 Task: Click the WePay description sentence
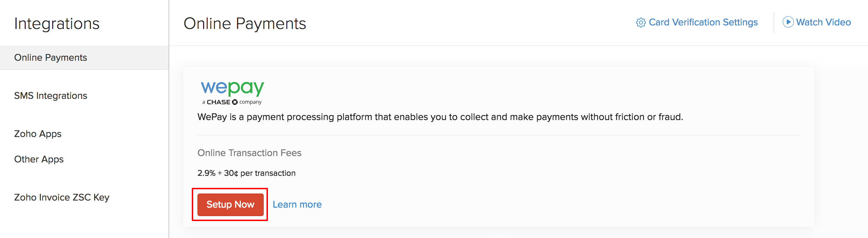tap(440, 117)
